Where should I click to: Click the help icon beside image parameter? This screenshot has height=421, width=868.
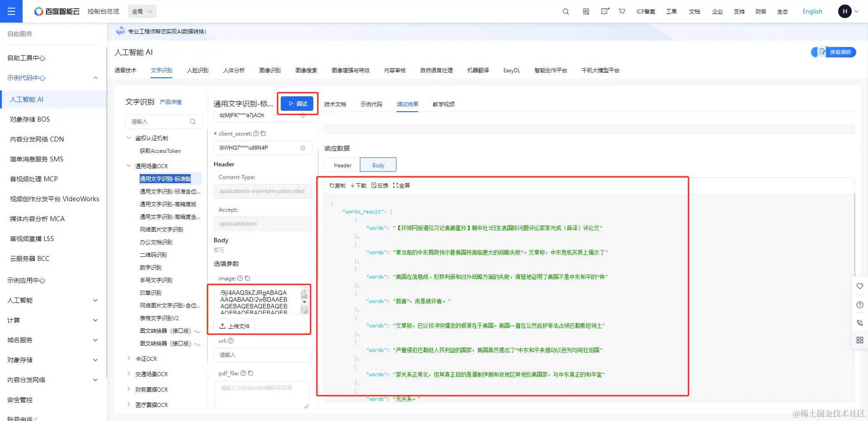tap(240, 279)
